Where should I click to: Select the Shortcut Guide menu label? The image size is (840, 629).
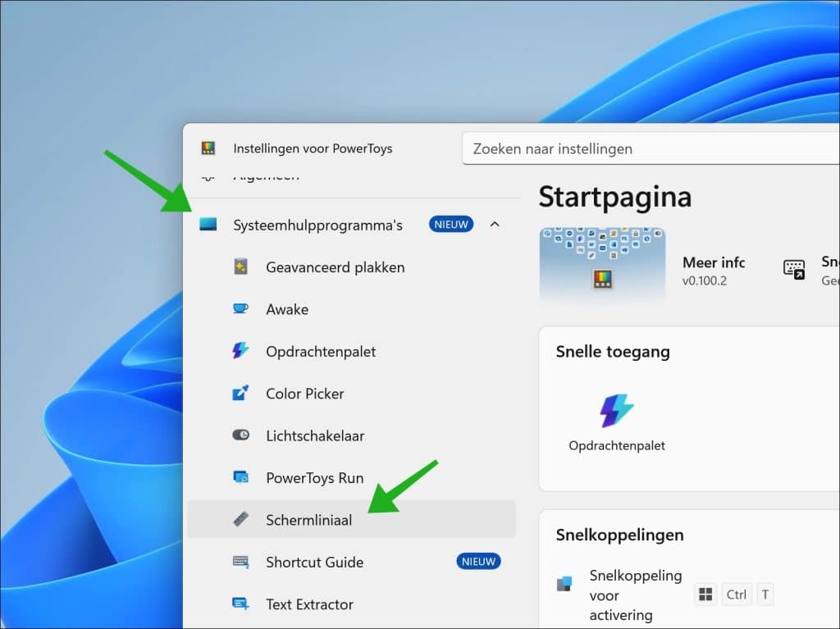[314, 562]
